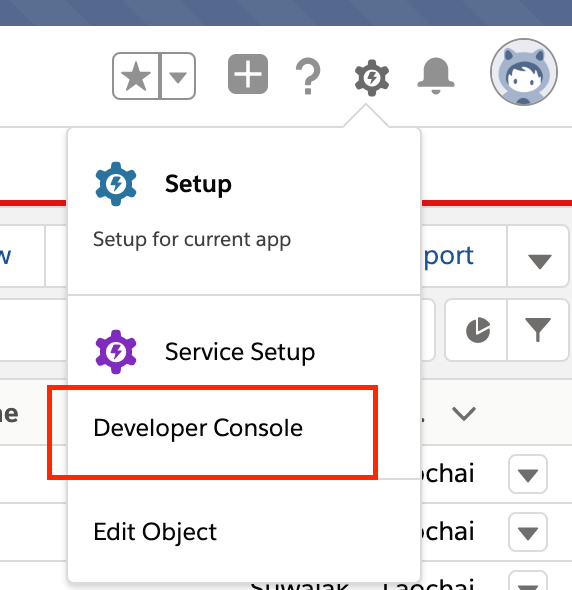Open the favorites list dropdown arrow
This screenshot has width=572, height=590.
tap(178, 76)
